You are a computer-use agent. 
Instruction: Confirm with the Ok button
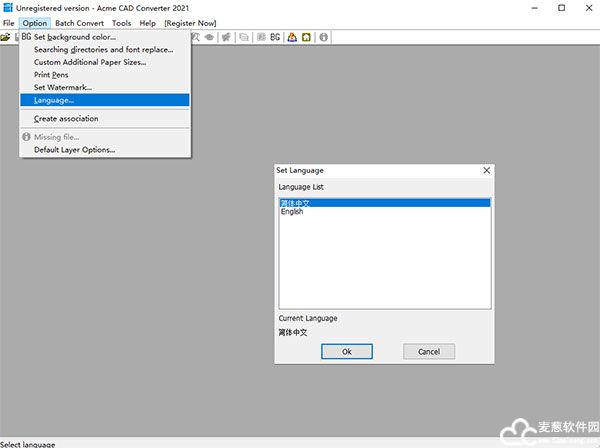347,351
